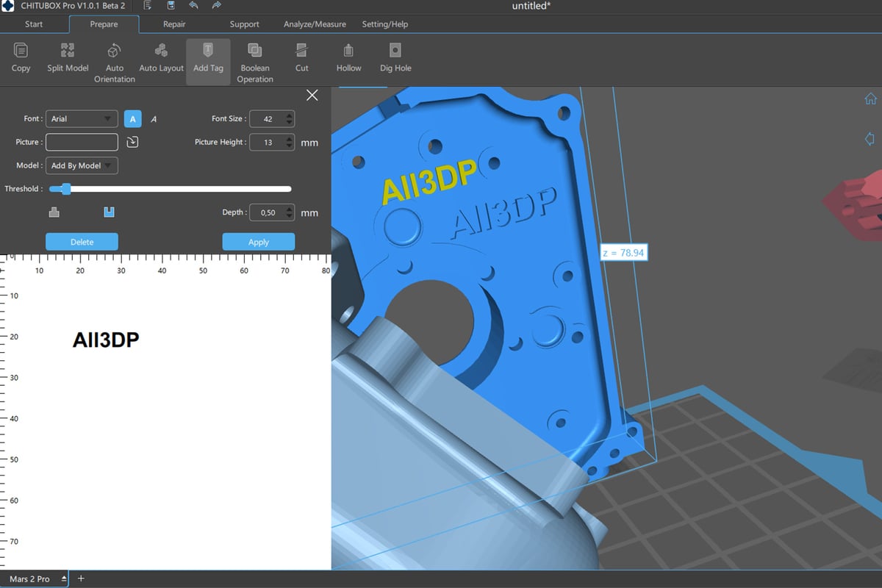Click the save icon in title bar
This screenshot has width=882, height=588.
171,6
